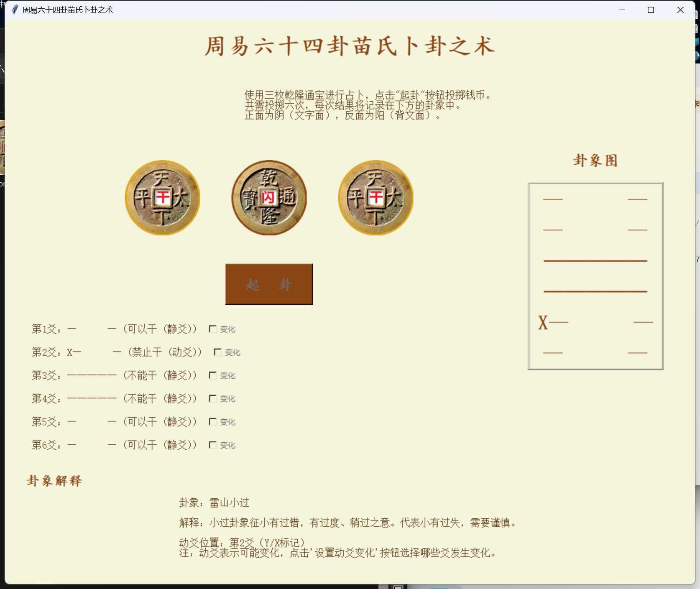Click the title 周易六十四卦苗氏卜卦之术
Image resolution: width=700 pixels, height=589 pixels.
(x=349, y=47)
